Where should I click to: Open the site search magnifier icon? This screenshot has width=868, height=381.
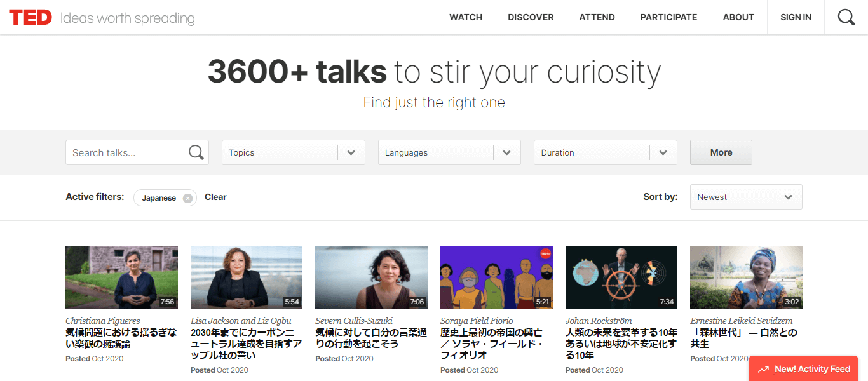click(846, 17)
